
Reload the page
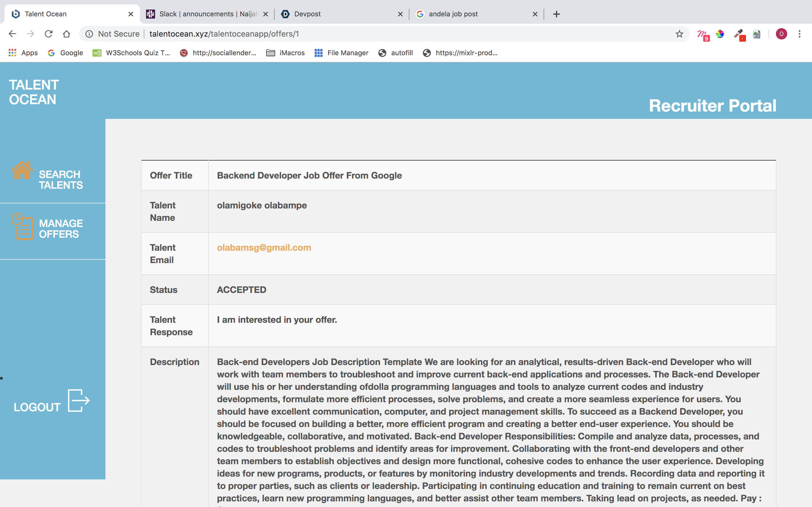(49, 34)
